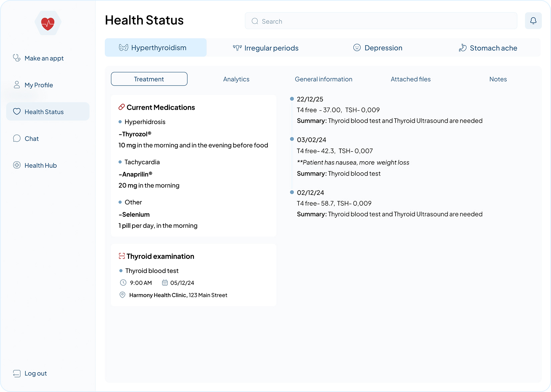Image resolution: width=551 pixels, height=392 pixels.
Task: Open notifications with the bell icon
Action: point(533,20)
